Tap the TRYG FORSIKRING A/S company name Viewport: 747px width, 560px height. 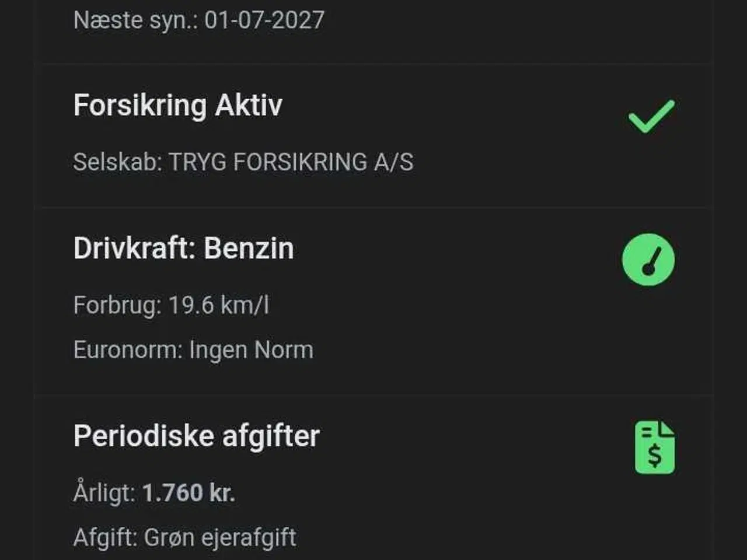point(291,162)
